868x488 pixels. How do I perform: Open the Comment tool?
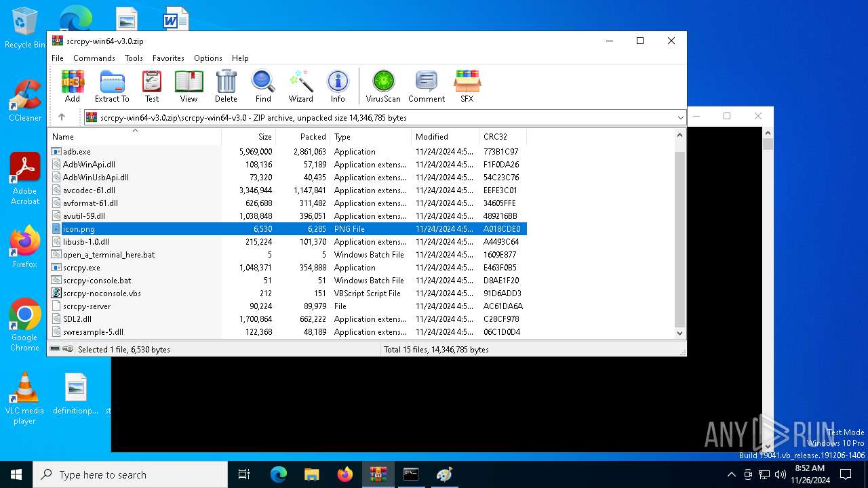(427, 86)
